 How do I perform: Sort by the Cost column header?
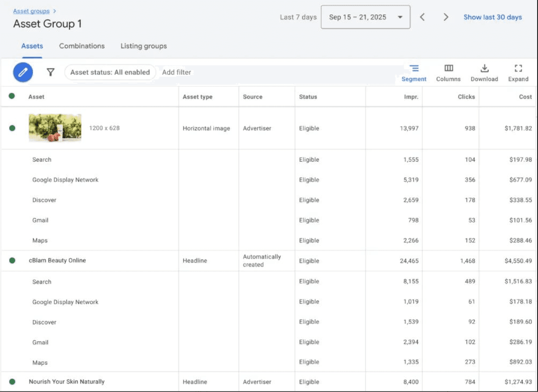tap(525, 97)
